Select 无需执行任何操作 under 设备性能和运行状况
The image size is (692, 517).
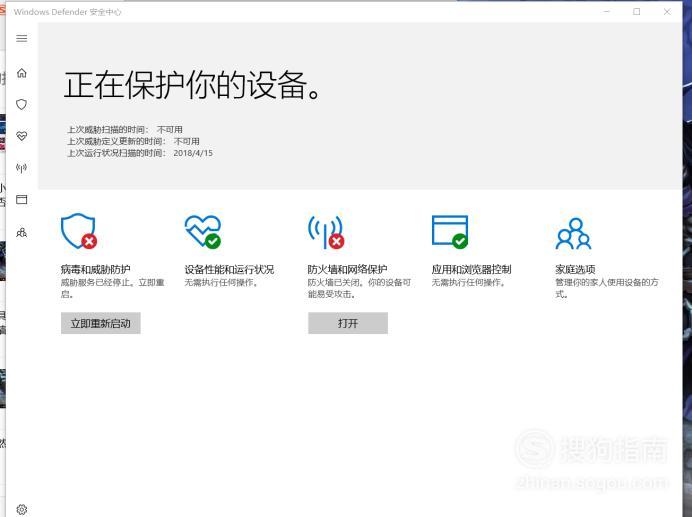pos(221,282)
